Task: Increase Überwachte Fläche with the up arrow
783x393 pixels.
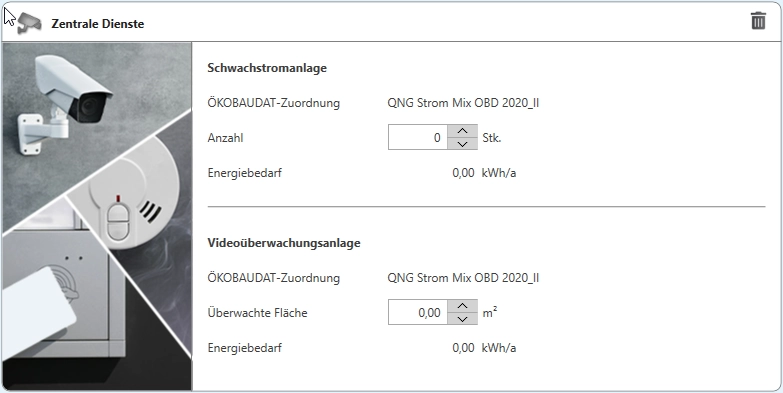Action: pos(462,306)
